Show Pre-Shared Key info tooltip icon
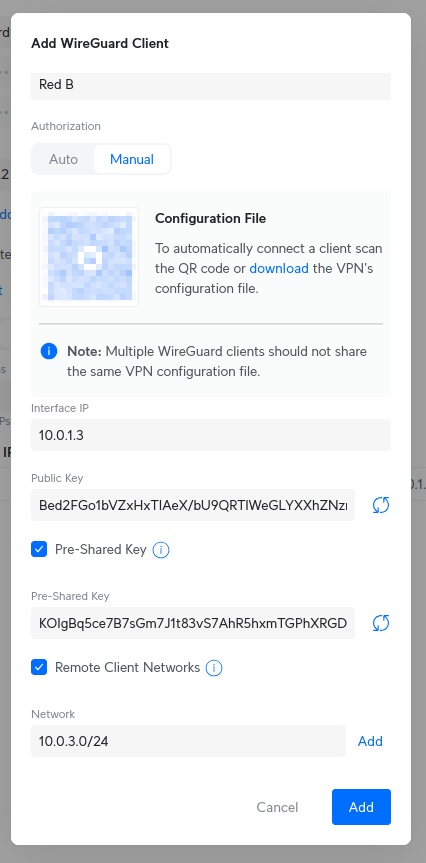 coord(161,550)
